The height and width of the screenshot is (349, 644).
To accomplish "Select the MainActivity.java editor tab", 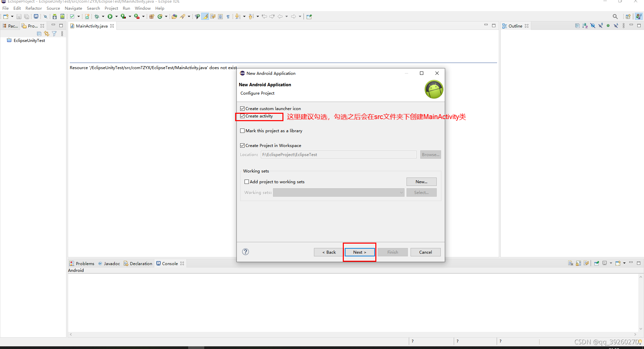I will tap(92, 26).
